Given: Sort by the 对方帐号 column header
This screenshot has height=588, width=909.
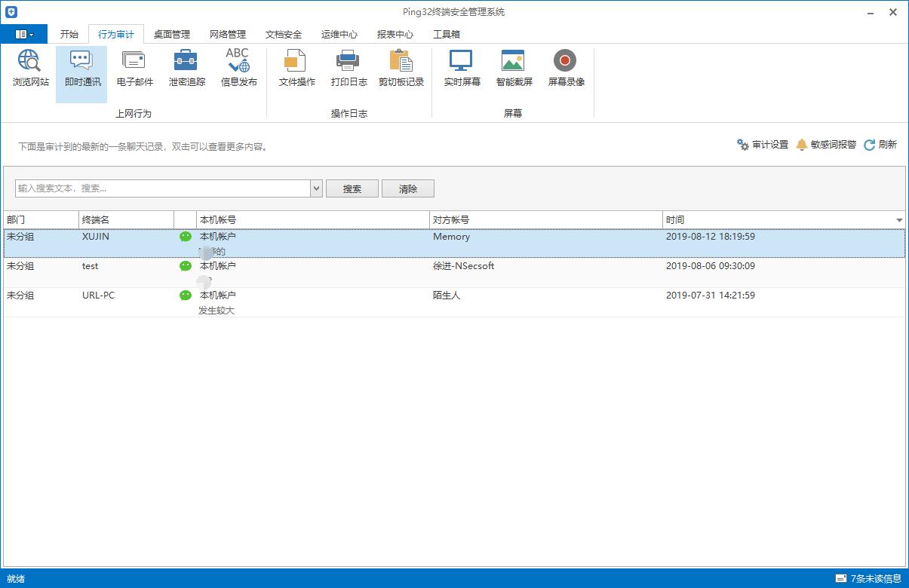Looking at the screenshot, I should tap(546, 219).
